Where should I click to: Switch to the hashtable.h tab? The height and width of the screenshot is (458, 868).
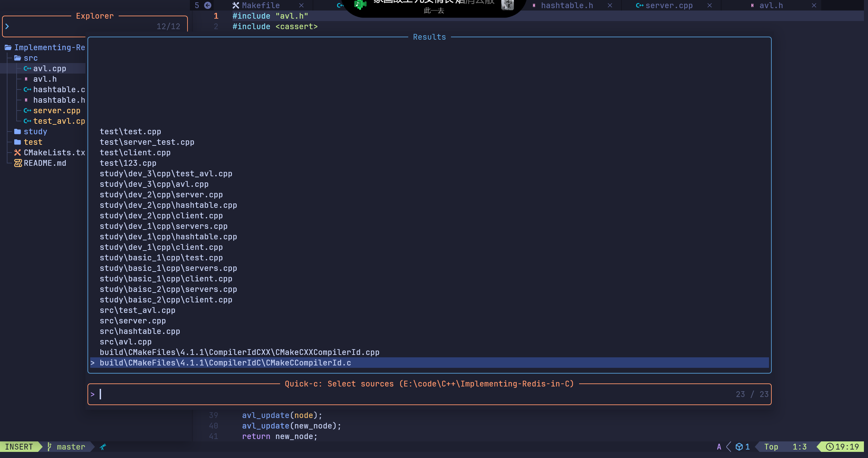[567, 5]
